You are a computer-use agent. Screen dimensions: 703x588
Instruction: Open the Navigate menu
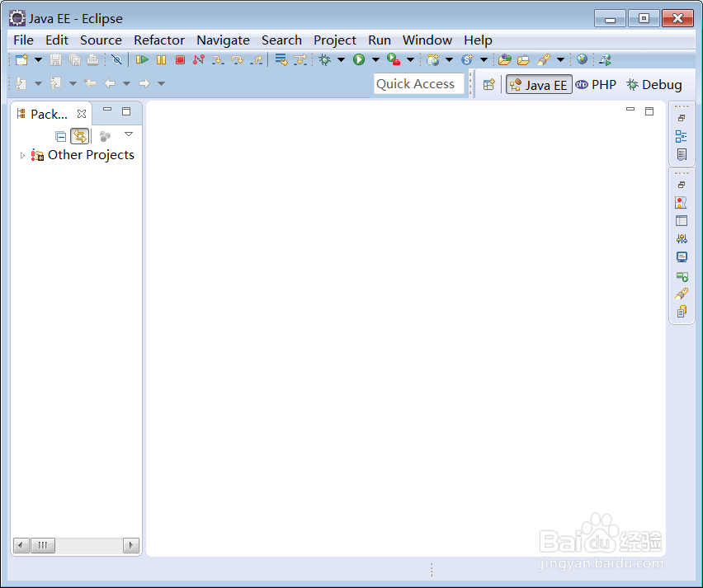click(223, 40)
